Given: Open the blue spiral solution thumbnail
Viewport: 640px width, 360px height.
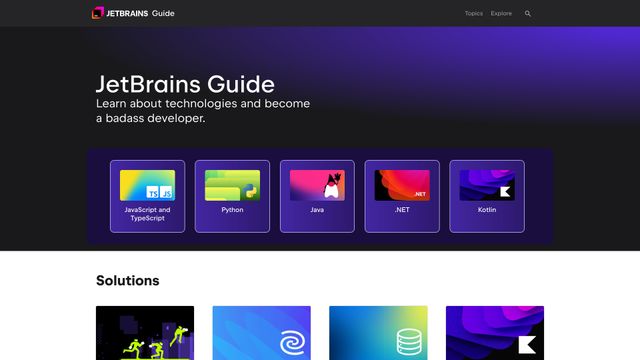Looking at the screenshot, I should tap(262, 333).
